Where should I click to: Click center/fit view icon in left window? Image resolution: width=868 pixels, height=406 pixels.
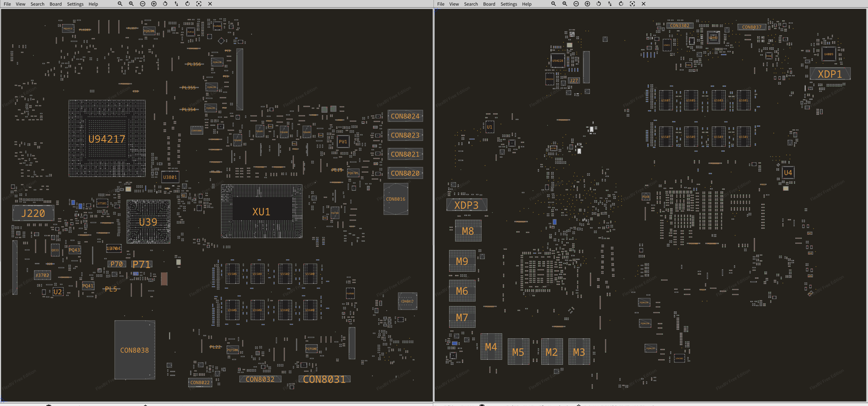coord(199,4)
